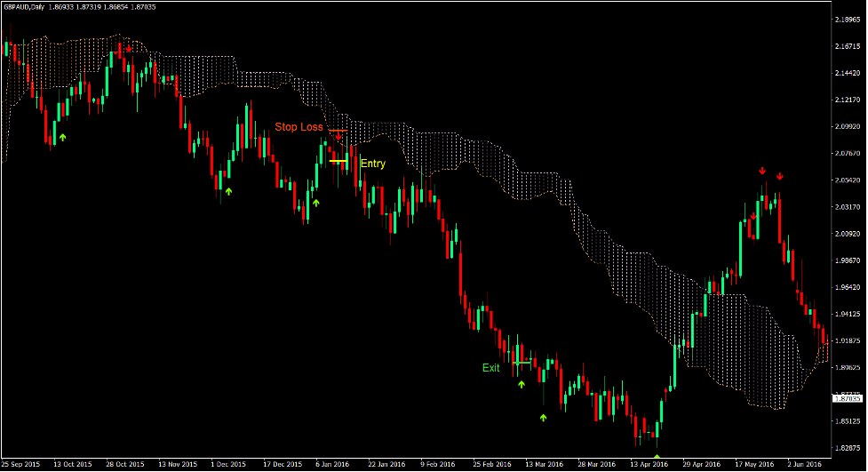Click the orange Stop Loss text label
The height and width of the screenshot is (472, 868).
point(299,127)
